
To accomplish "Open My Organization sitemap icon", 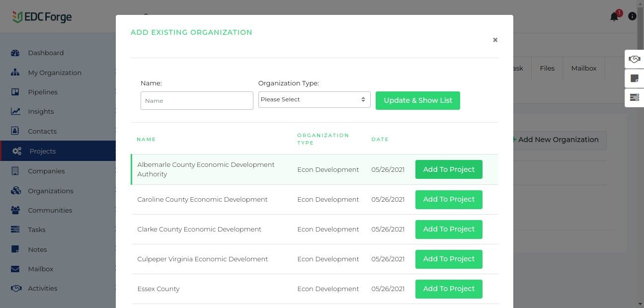I will 15,73.
